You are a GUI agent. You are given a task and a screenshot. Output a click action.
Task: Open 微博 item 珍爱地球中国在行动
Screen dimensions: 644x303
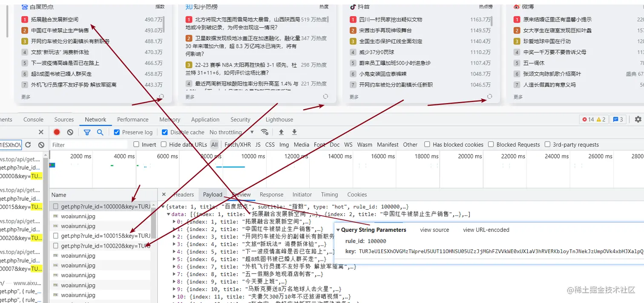point(547,41)
